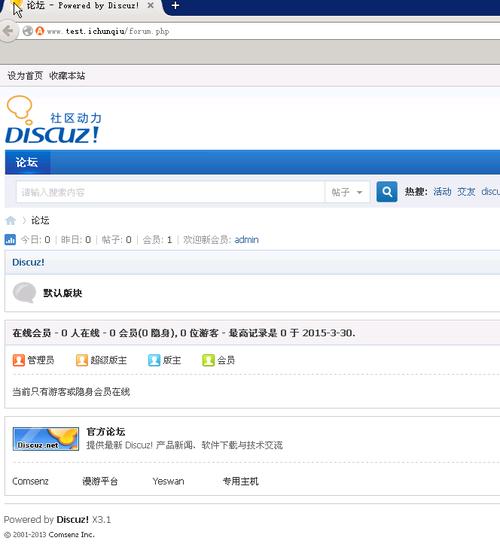Click the 超级版主 yellow user icon
500x559 pixels.
(x=82, y=360)
